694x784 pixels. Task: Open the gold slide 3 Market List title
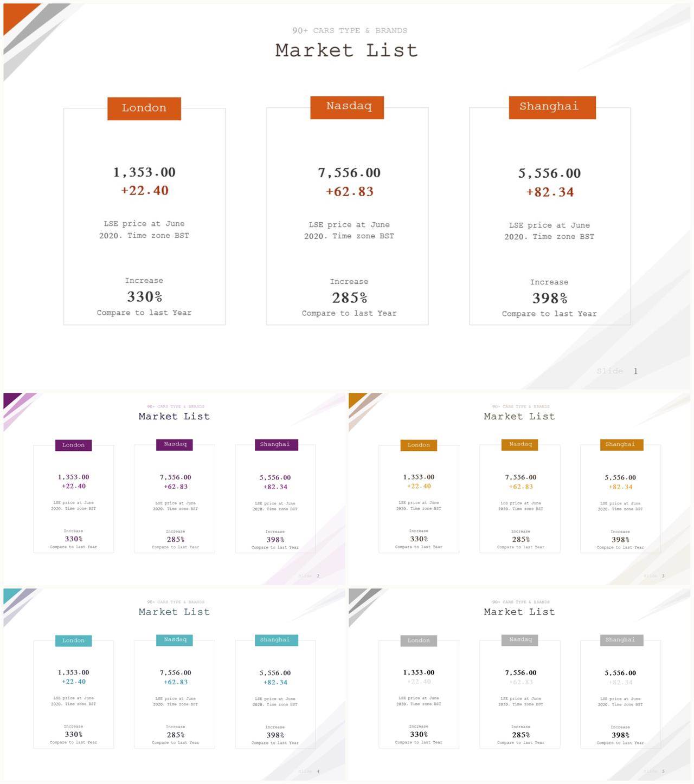point(519,416)
